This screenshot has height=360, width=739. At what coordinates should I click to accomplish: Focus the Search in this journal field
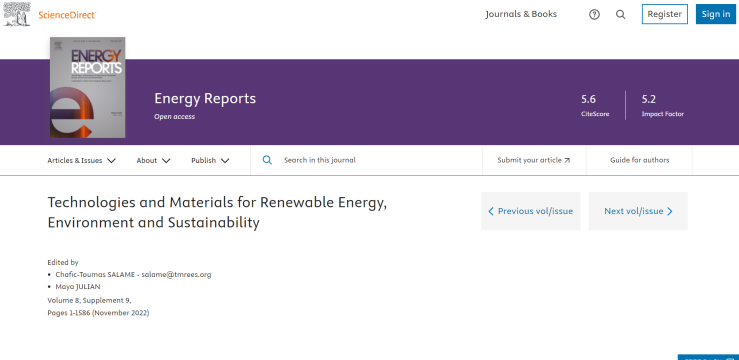click(x=366, y=160)
